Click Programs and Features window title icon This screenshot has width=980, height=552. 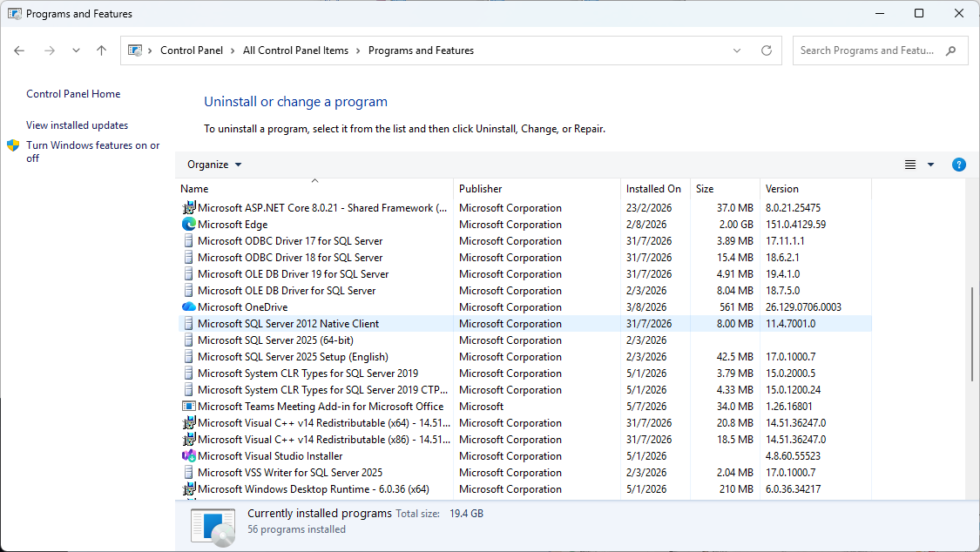15,13
